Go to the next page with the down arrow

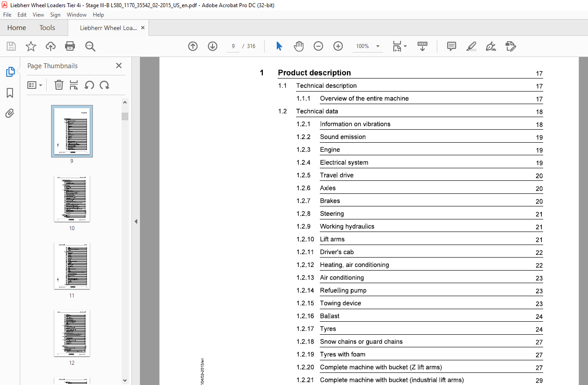tap(213, 46)
